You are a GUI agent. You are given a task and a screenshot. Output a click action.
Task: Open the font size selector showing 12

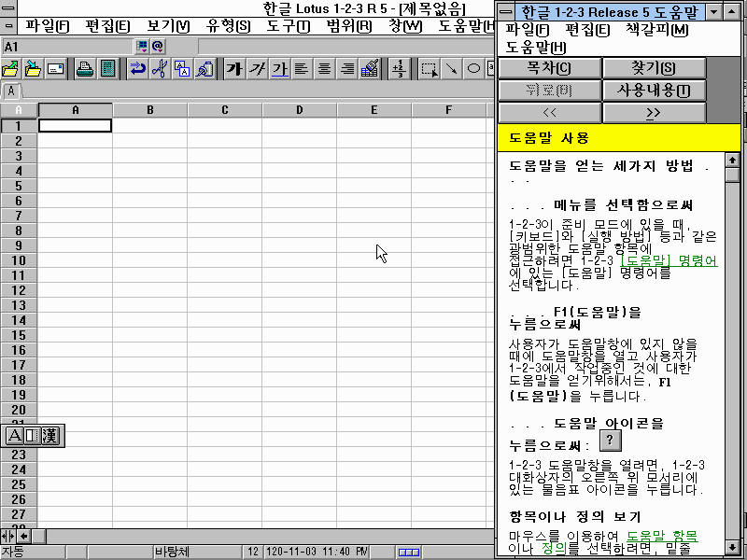click(x=252, y=552)
